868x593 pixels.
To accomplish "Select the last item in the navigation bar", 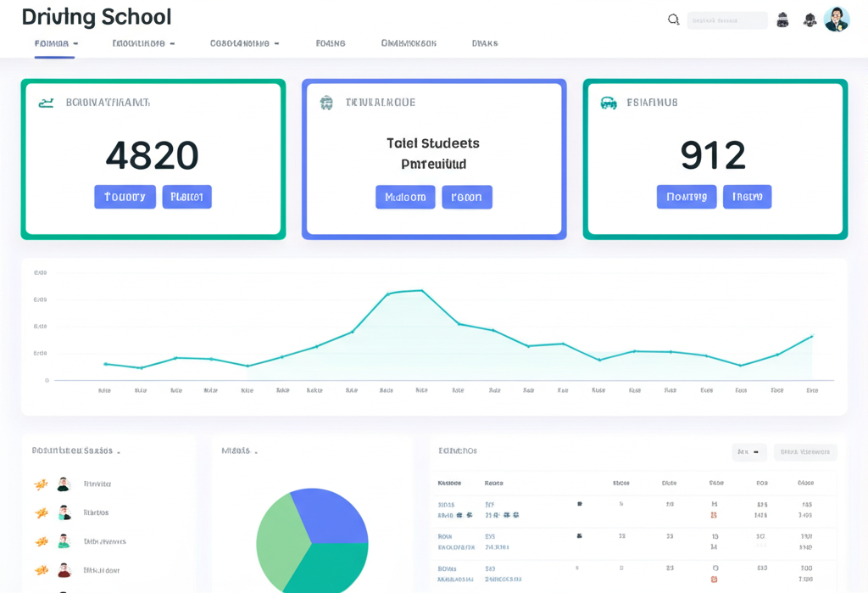I will click(x=484, y=42).
